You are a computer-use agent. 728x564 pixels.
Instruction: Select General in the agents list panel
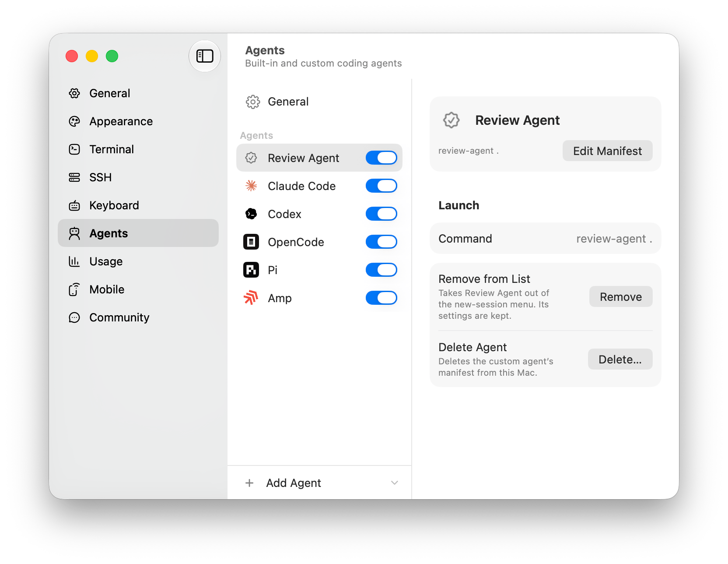coord(319,102)
